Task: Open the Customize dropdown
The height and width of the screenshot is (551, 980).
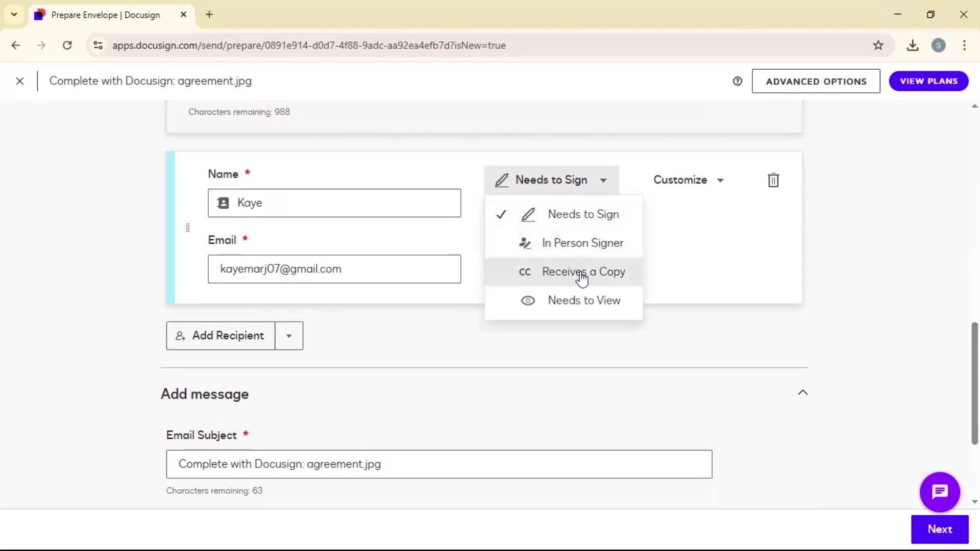Action: coord(689,180)
